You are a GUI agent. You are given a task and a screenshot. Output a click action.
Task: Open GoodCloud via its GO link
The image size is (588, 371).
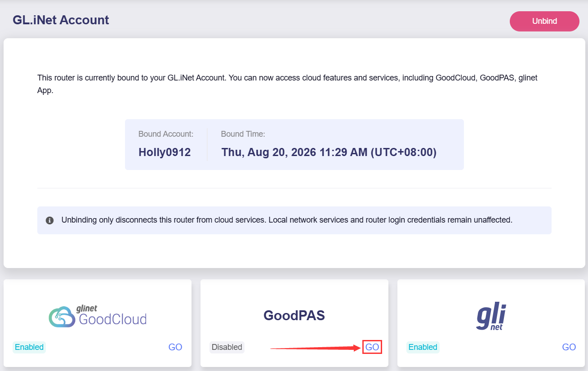coord(175,347)
